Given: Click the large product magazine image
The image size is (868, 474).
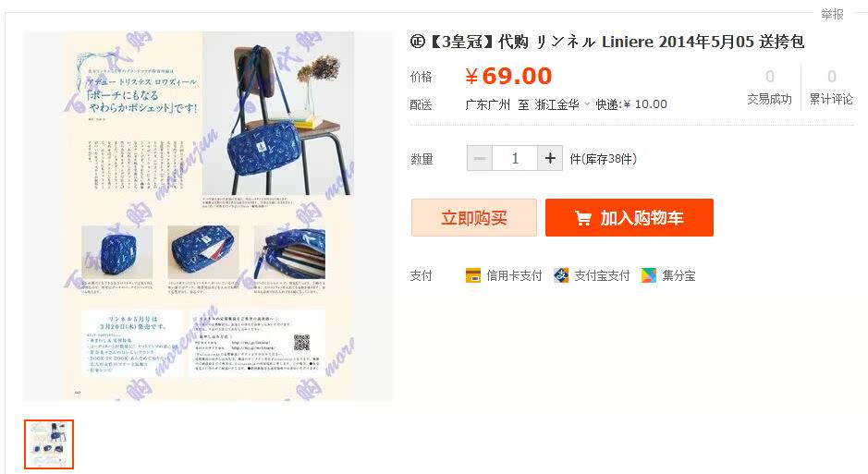Looking at the screenshot, I should (209, 215).
